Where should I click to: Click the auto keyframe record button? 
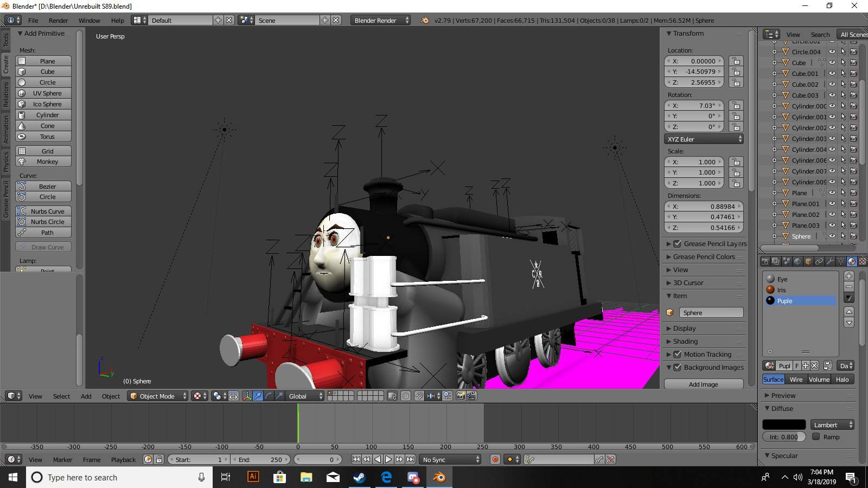pyautogui.click(x=495, y=459)
